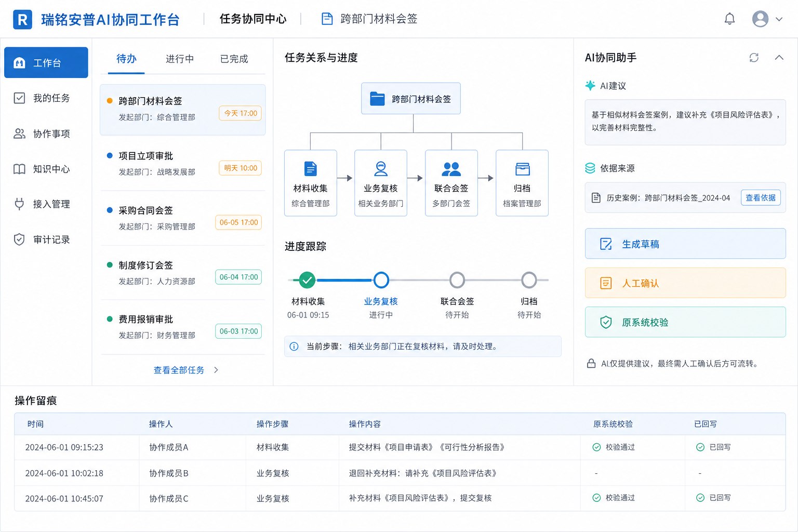
Task: Click the 人工确认 button
Action: click(685, 283)
